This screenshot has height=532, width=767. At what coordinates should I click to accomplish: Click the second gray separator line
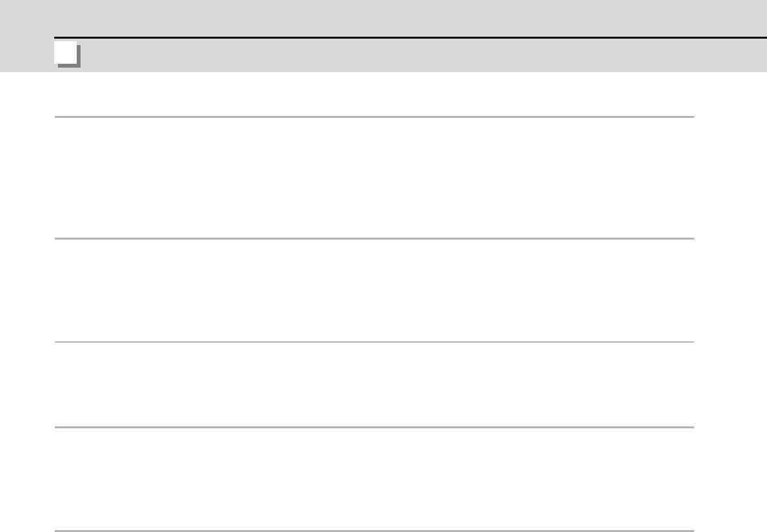(x=374, y=238)
